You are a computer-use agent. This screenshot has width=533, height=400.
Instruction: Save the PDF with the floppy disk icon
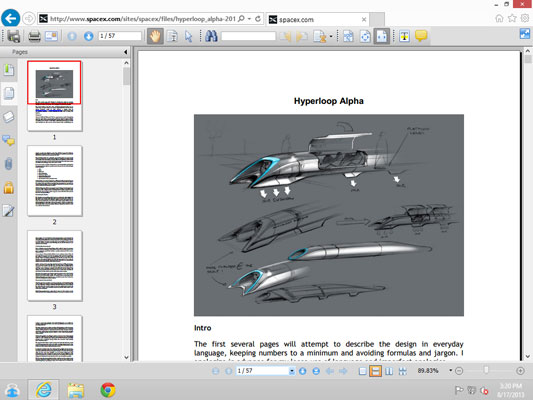[14, 36]
